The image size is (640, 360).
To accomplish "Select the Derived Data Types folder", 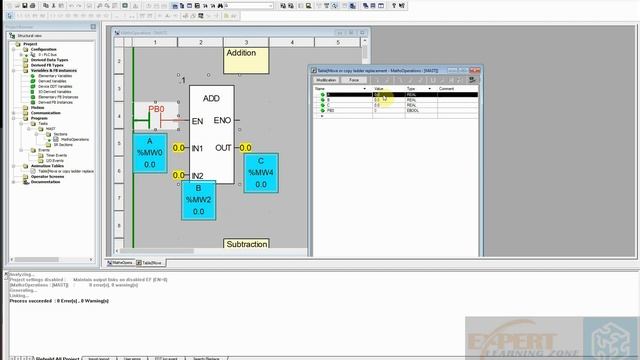I will pyautogui.click(x=49, y=60).
